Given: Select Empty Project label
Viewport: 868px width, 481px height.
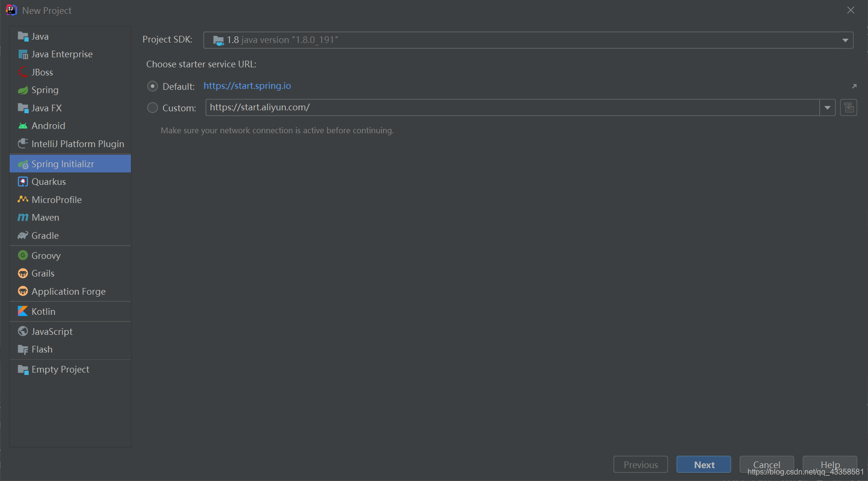Looking at the screenshot, I should [x=60, y=370].
